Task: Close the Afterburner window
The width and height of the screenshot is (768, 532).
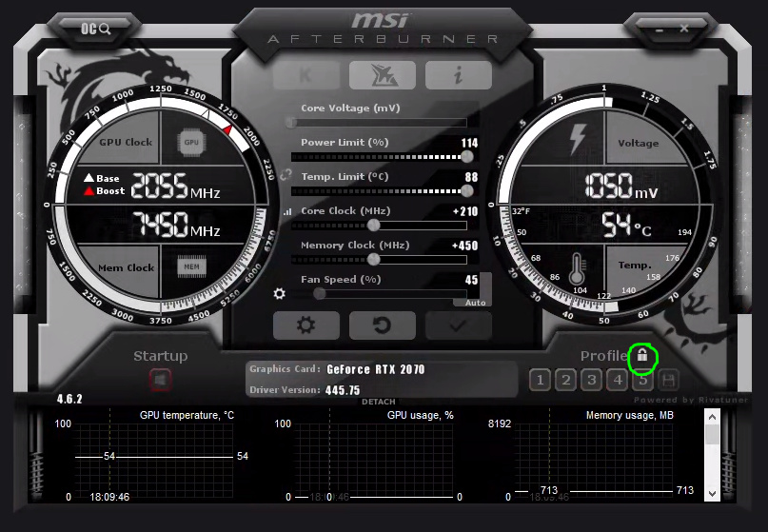Action: pos(684,29)
